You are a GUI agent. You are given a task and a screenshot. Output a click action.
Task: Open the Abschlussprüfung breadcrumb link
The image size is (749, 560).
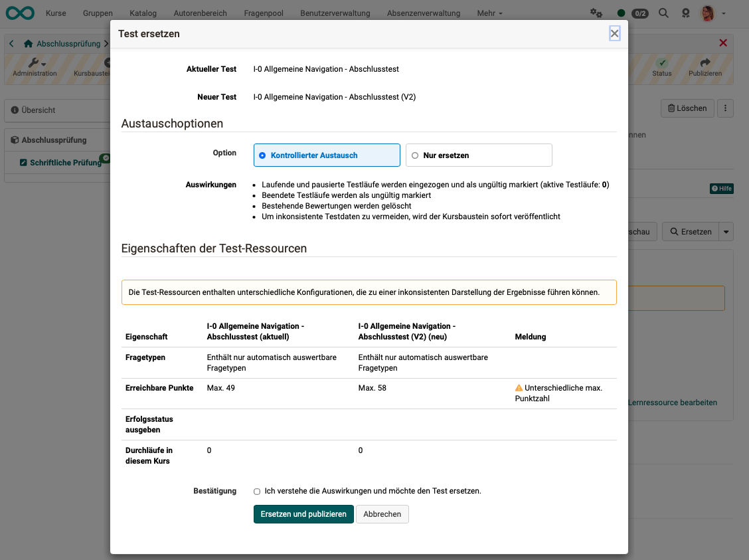pyautogui.click(x=68, y=43)
